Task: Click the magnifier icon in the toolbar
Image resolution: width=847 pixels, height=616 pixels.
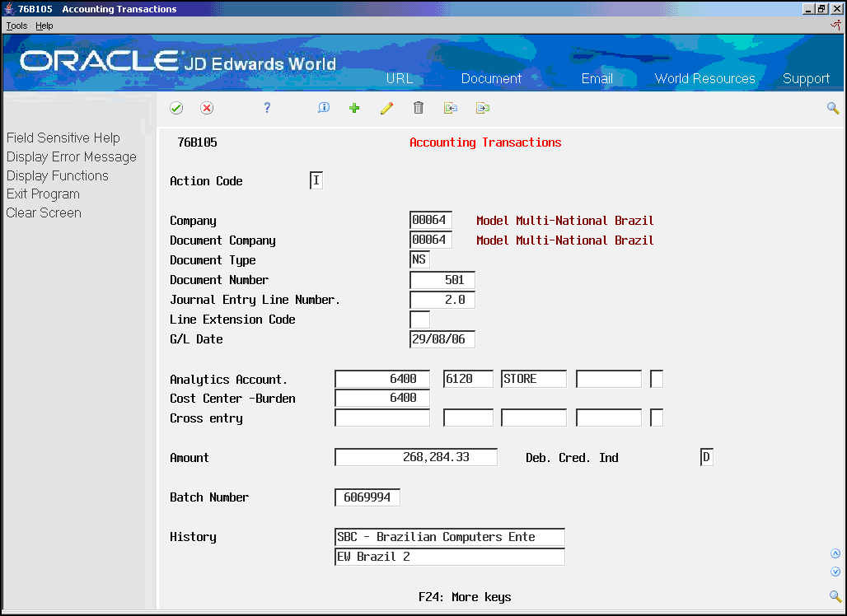Action: pyautogui.click(x=833, y=108)
